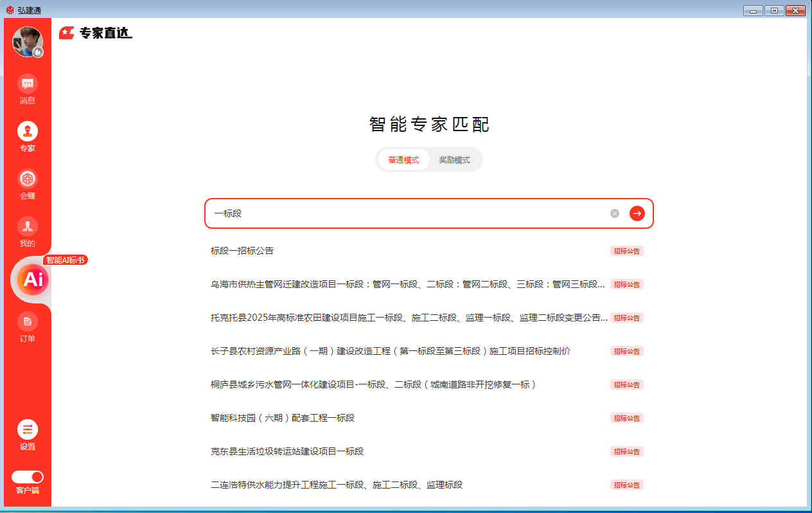Submit search with the red arrow icon

click(637, 213)
